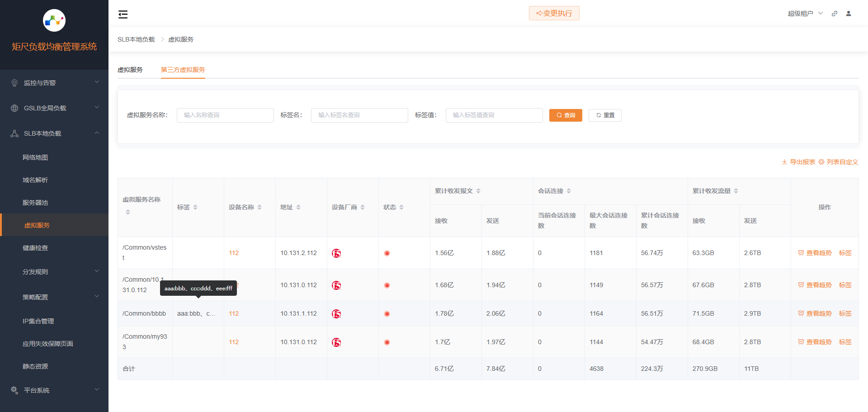Image resolution: width=868 pixels, height=412 pixels.
Task: Sort by the 设备名称 column sort icon
Action: pos(259,207)
